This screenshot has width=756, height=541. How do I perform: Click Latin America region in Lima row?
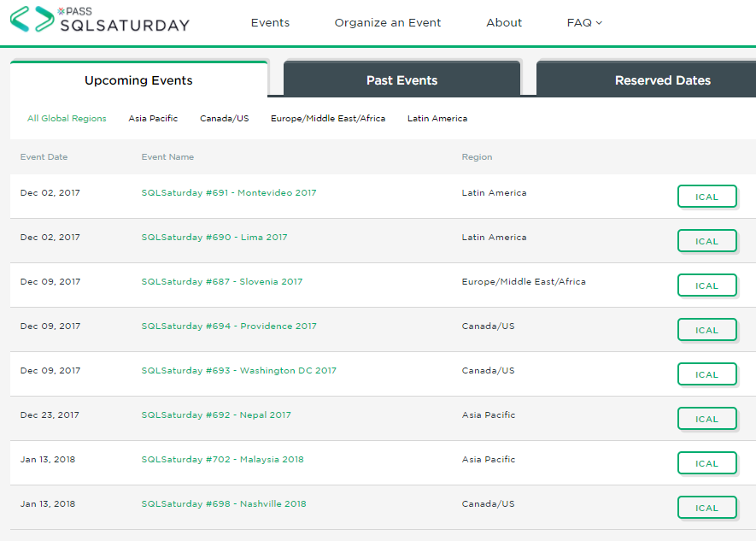point(495,237)
